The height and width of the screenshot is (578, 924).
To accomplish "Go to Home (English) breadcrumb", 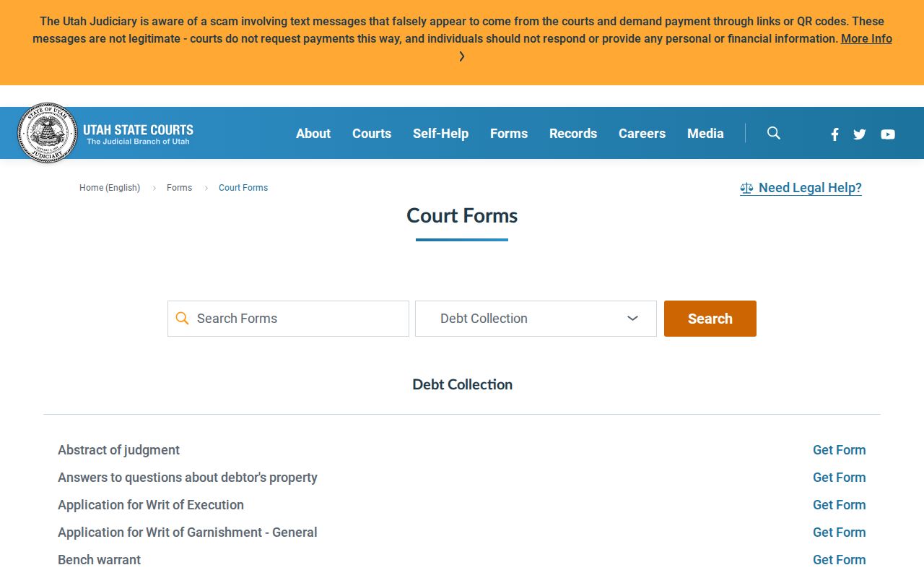I will point(110,188).
